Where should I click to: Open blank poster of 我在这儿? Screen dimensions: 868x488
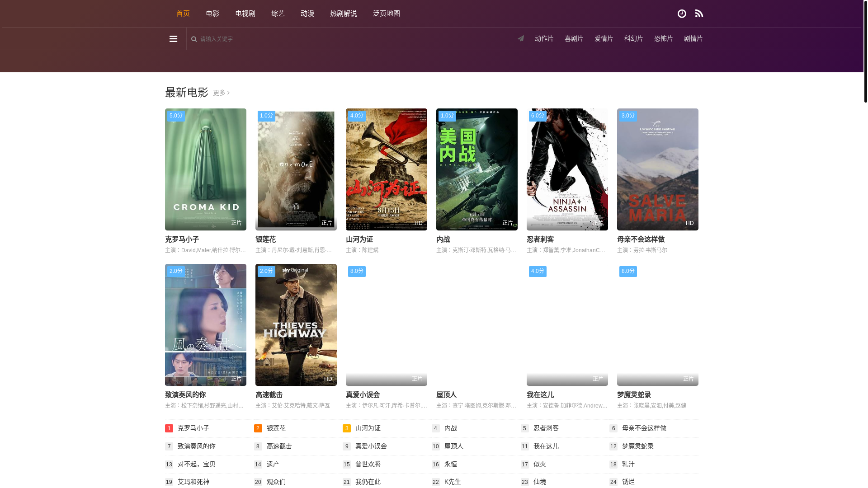[x=567, y=325]
